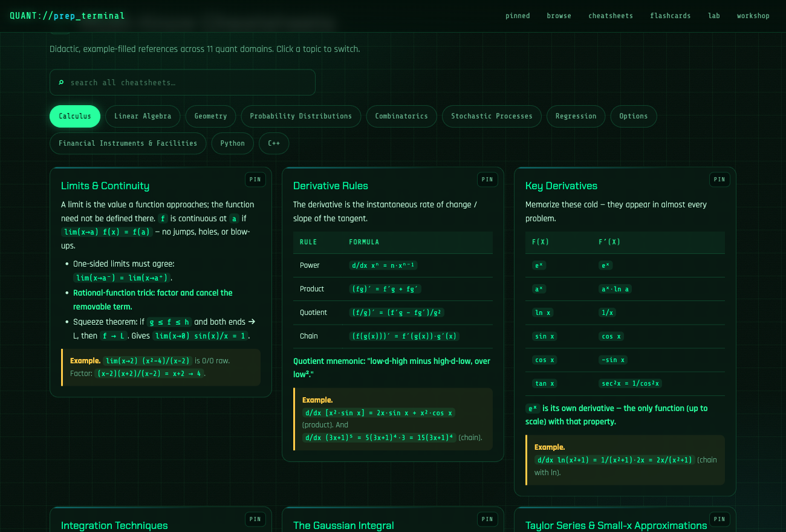786x532 pixels.
Task: Focus the search all cheatsheets field
Action: 183,82
